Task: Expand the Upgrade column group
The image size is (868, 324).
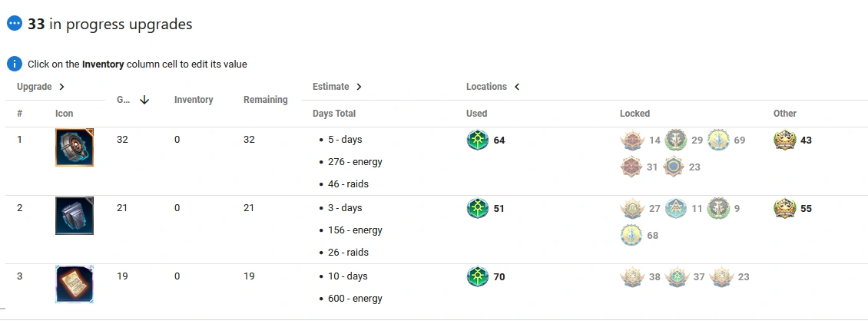Action: point(61,87)
